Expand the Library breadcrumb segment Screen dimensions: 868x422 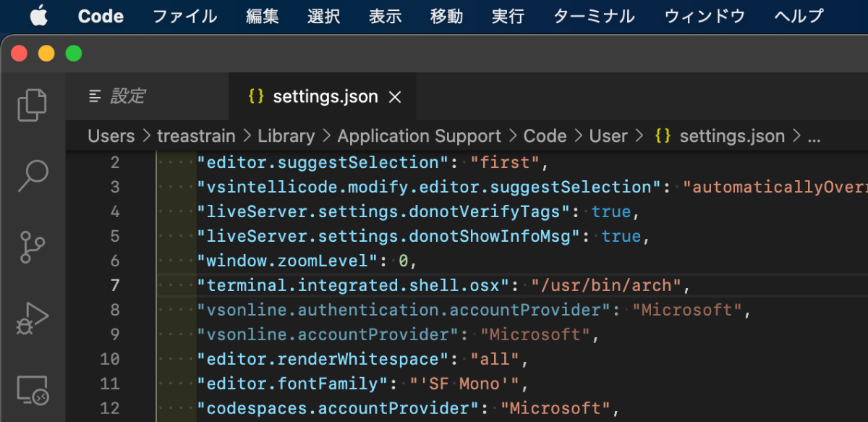[286, 136]
